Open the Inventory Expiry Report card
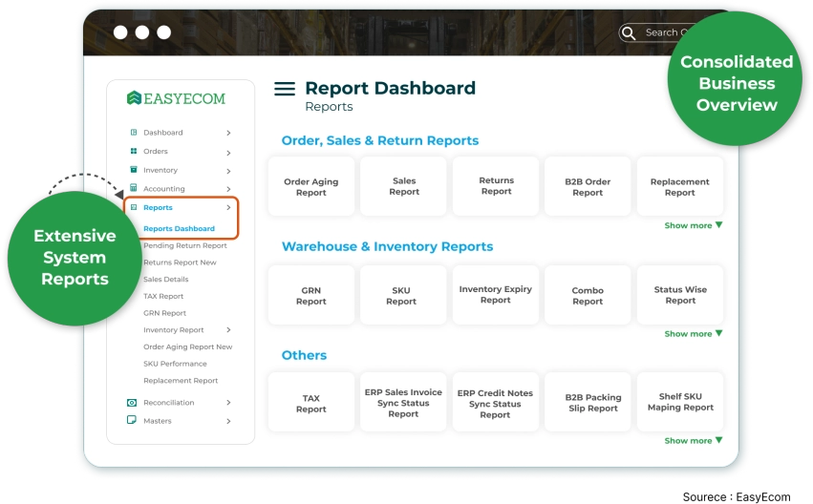The width and height of the screenshot is (813, 504). 496,295
